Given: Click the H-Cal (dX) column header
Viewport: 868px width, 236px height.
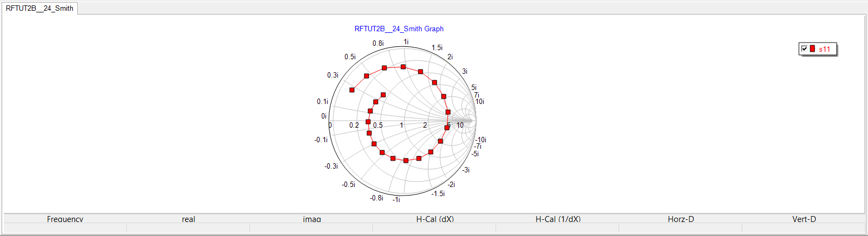Looking at the screenshot, I should point(435,219).
